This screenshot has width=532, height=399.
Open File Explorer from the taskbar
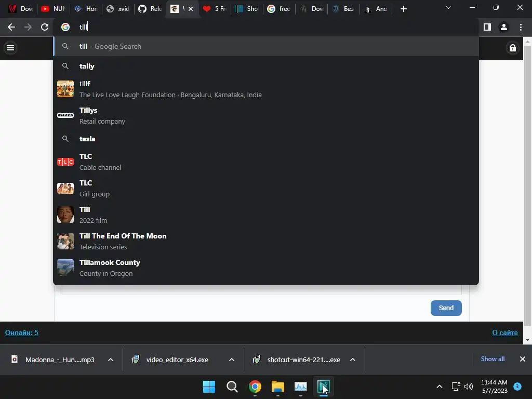[278, 387]
